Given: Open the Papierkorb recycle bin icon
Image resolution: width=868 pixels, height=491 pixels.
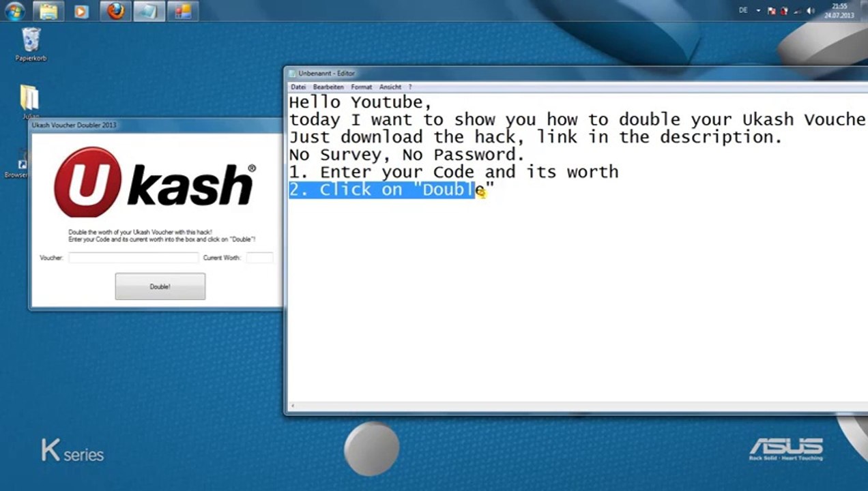Looking at the screenshot, I should click(31, 45).
